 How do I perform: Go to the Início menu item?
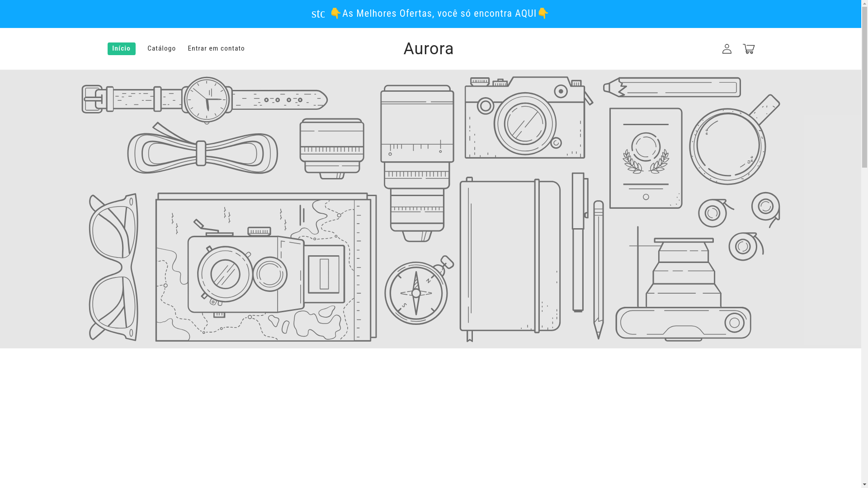121,49
